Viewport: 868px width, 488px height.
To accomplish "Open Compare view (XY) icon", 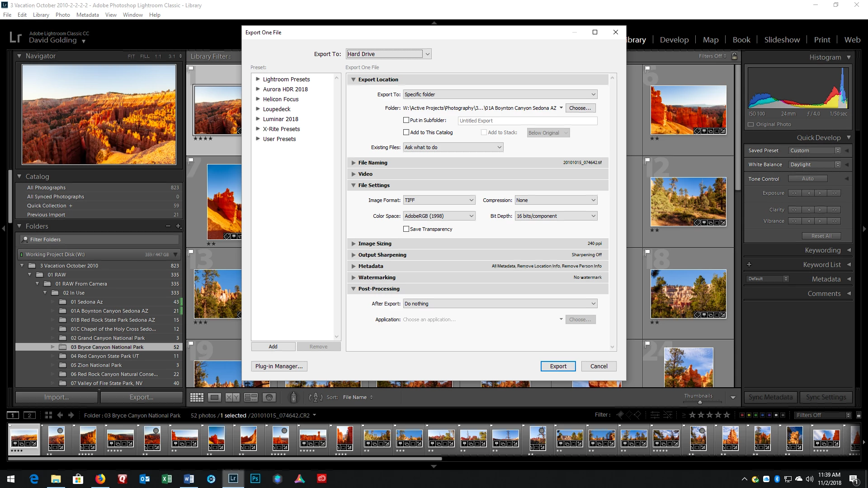I will (232, 398).
